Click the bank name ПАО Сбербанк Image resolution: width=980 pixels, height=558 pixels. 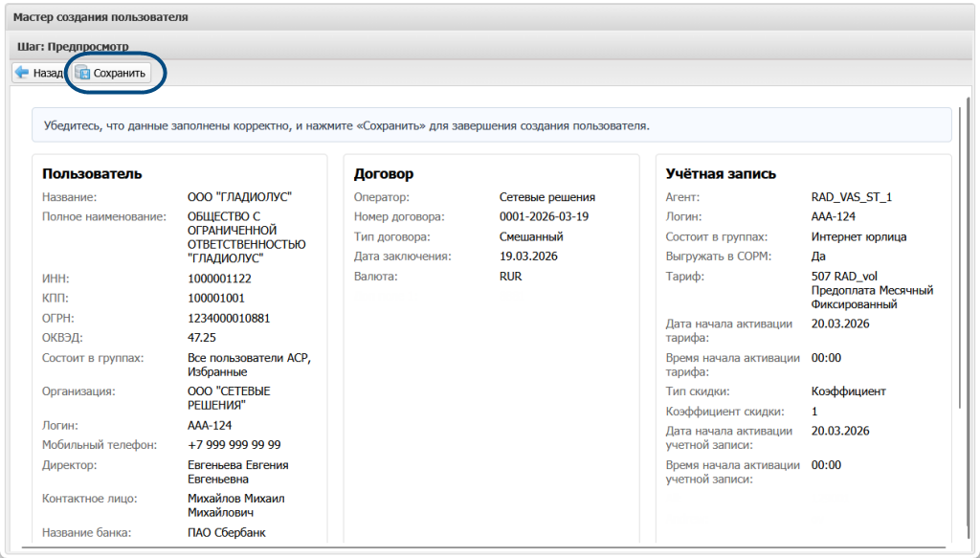pos(226,532)
